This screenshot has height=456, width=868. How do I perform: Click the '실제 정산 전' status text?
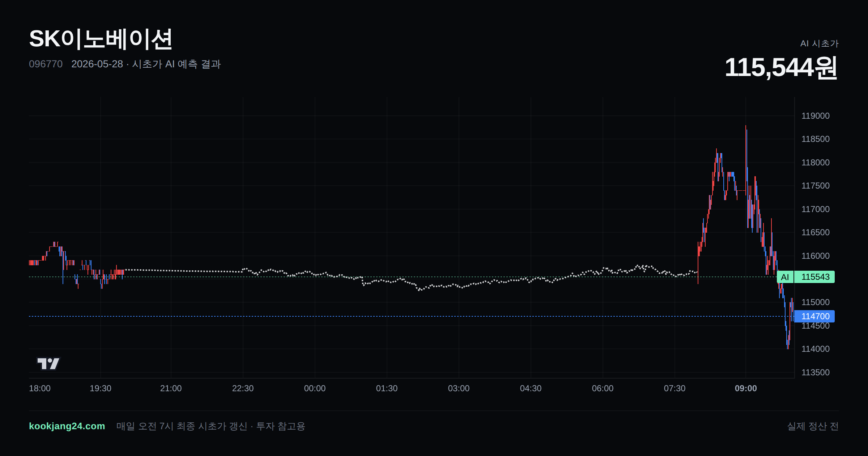tap(813, 426)
